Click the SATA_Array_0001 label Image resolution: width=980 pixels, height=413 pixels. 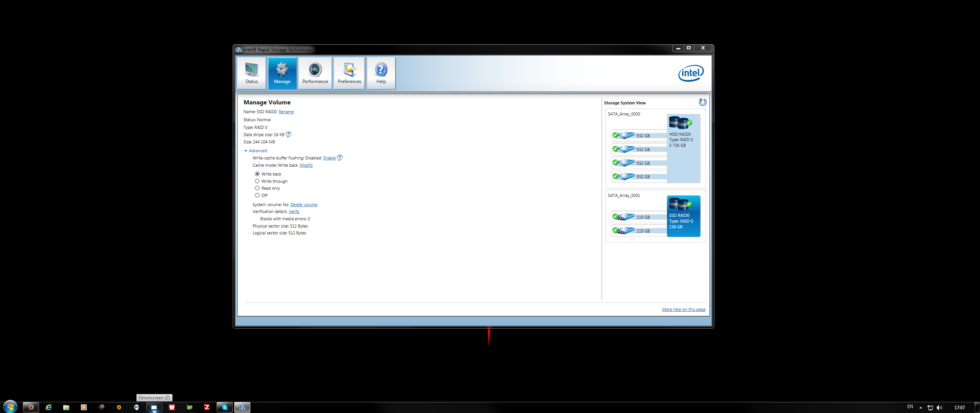[x=624, y=195]
